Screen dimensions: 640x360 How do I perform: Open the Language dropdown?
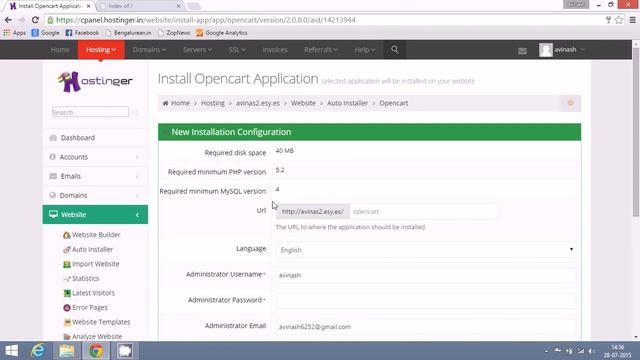coord(426,249)
